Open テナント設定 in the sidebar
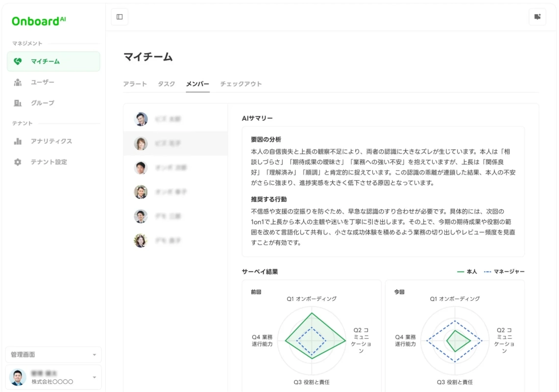The image size is (559, 392). (53, 162)
